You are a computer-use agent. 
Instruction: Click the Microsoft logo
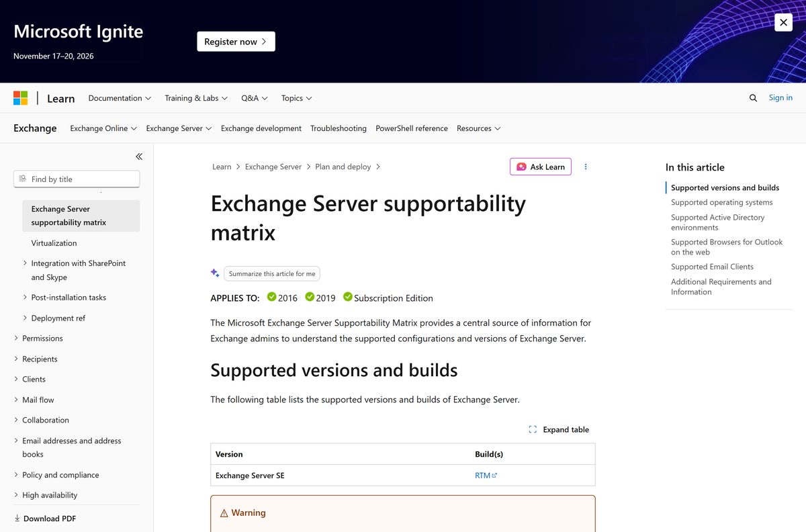pyautogui.click(x=21, y=98)
